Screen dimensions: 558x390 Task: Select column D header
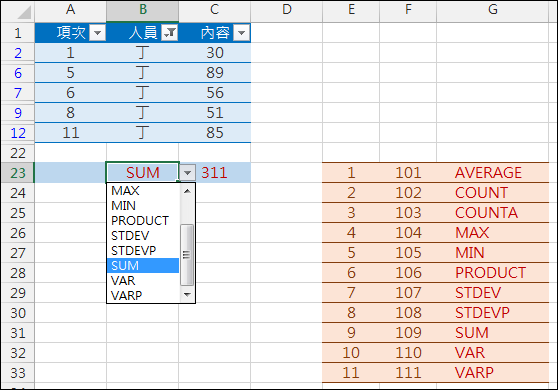(287, 10)
